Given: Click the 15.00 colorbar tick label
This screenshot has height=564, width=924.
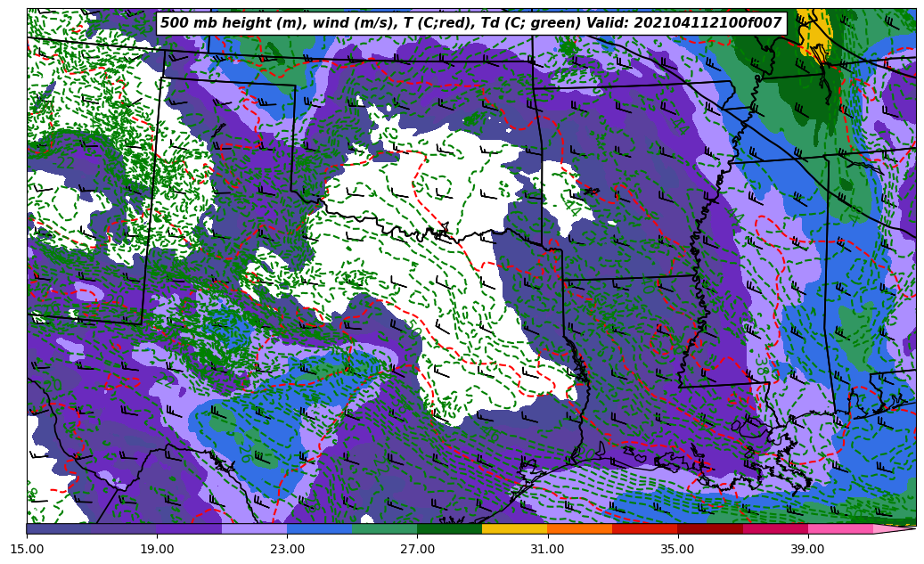Looking at the screenshot, I should coord(27,549).
